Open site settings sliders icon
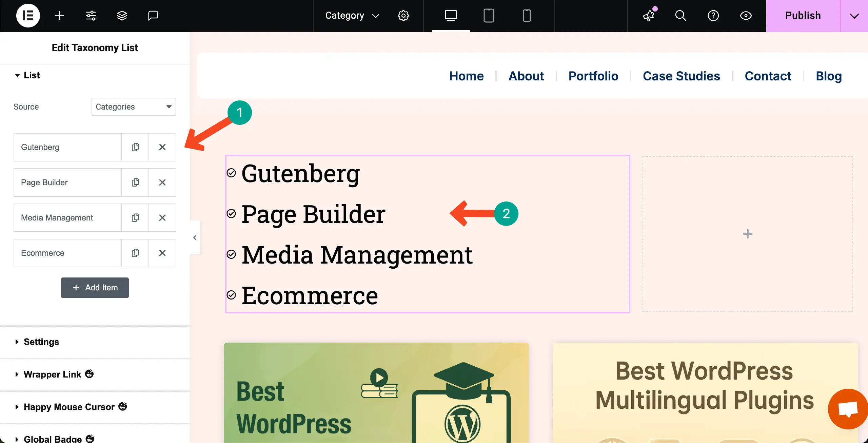The image size is (868, 443). (x=91, y=16)
